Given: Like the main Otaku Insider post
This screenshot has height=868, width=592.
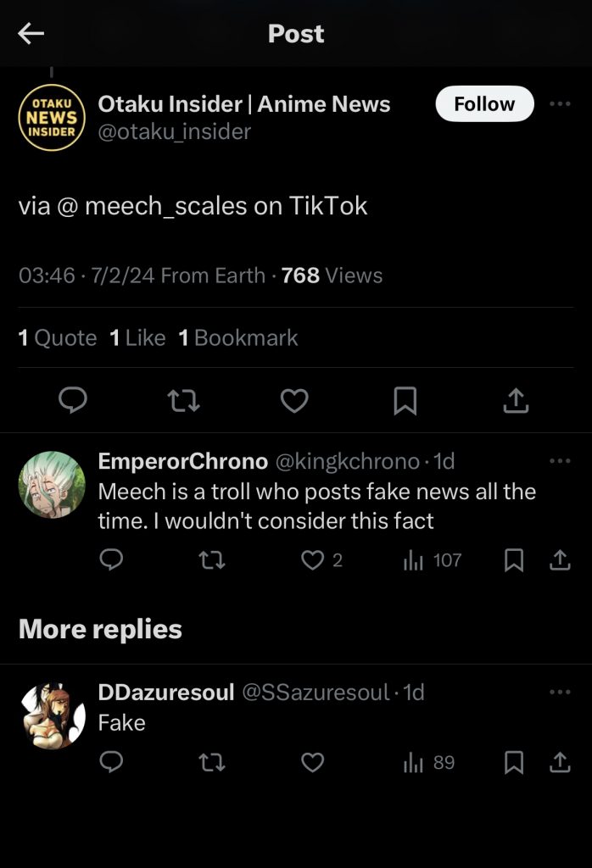Looking at the screenshot, I should [294, 400].
